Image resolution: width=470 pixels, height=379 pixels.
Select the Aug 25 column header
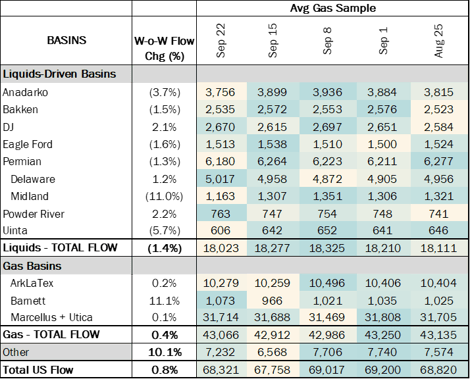coord(439,40)
